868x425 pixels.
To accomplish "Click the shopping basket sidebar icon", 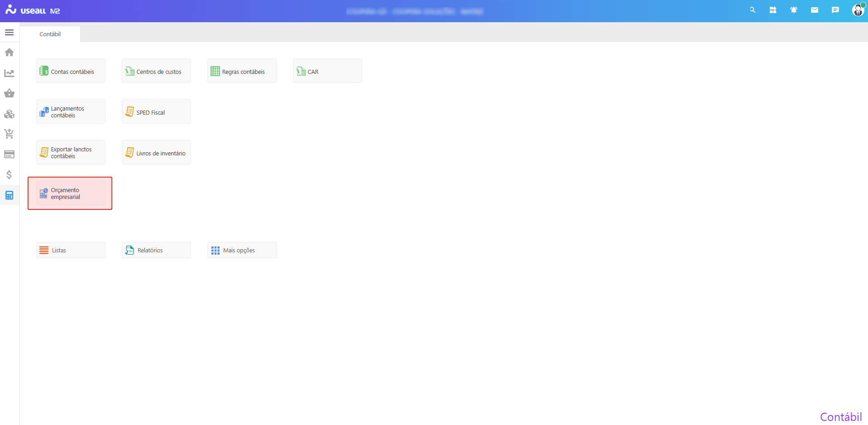I will click(9, 93).
